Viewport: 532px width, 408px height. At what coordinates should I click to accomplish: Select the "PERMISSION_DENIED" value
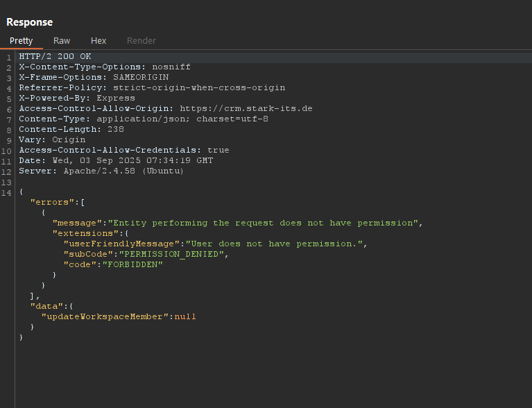click(x=171, y=254)
